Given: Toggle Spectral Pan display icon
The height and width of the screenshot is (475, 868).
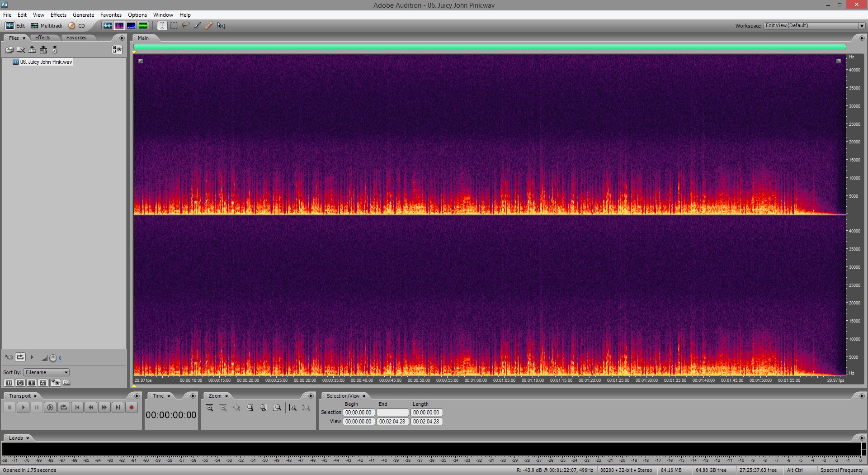Looking at the screenshot, I should pyautogui.click(x=131, y=26).
